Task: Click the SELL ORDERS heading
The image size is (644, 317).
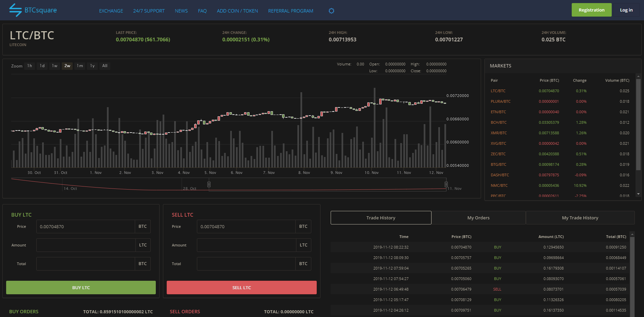Action: coord(185,312)
